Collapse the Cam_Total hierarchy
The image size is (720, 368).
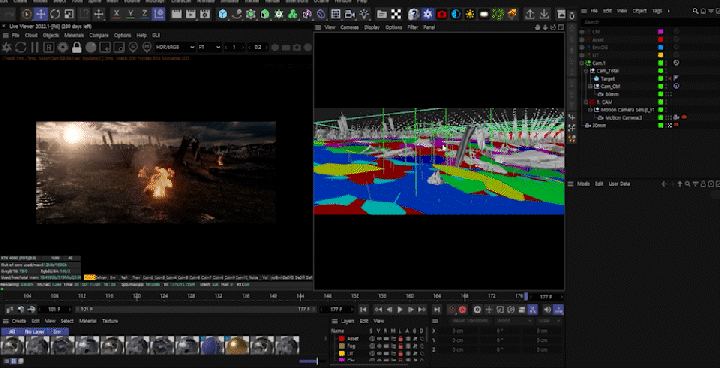pyautogui.click(x=586, y=71)
